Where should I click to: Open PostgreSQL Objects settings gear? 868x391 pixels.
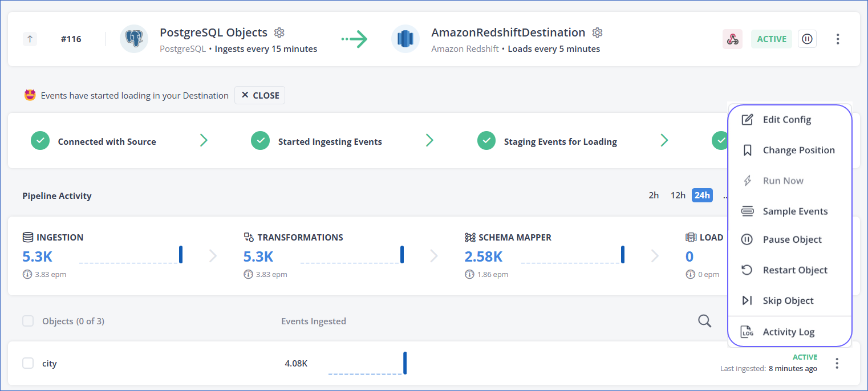(x=279, y=32)
